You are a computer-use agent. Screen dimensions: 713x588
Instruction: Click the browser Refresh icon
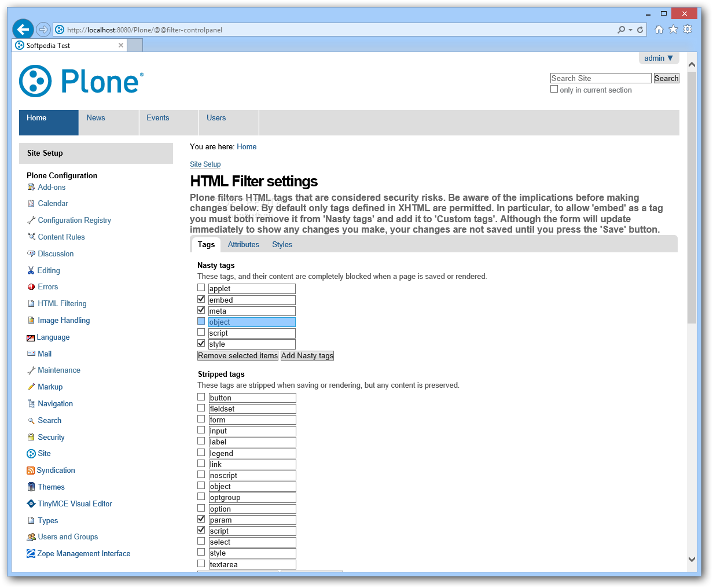[x=640, y=30]
